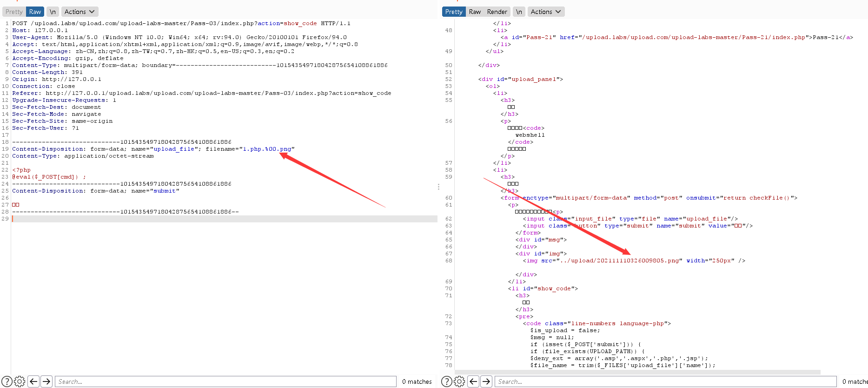The height and width of the screenshot is (388, 868).
Task: Go to previous match in request pane
Action: [x=33, y=381]
